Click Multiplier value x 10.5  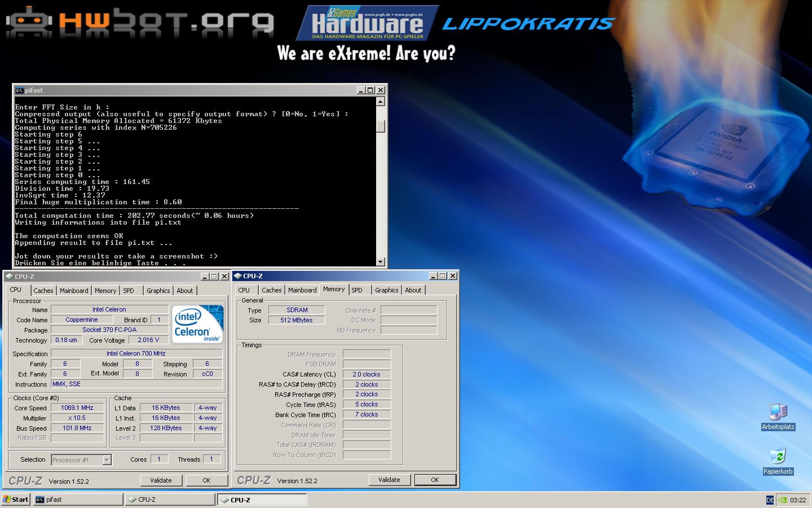(77, 418)
